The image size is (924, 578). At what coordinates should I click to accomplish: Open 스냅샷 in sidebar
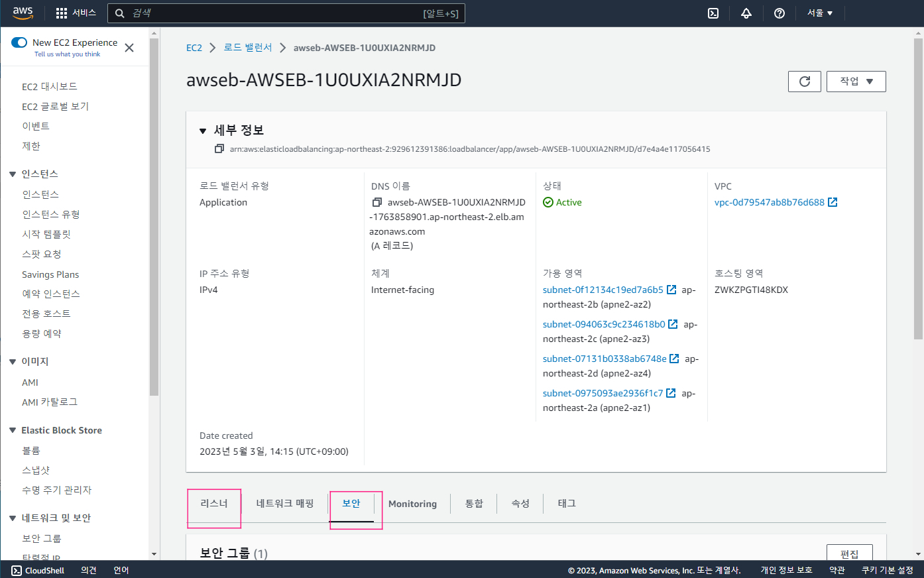pos(36,470)
